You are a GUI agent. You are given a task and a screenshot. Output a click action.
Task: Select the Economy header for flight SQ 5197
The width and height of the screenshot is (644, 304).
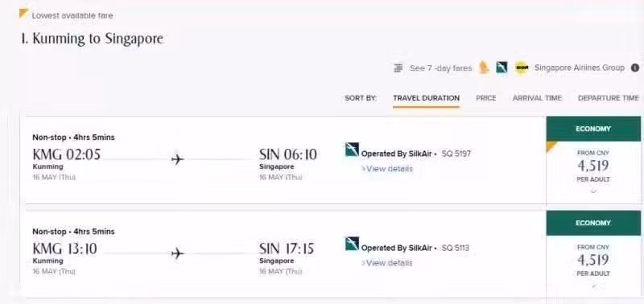(593, 129)
